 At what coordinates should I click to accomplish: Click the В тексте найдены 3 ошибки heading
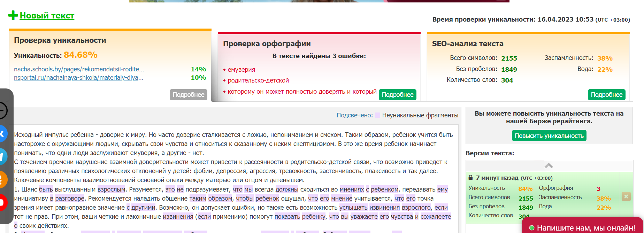coord(319,56)
